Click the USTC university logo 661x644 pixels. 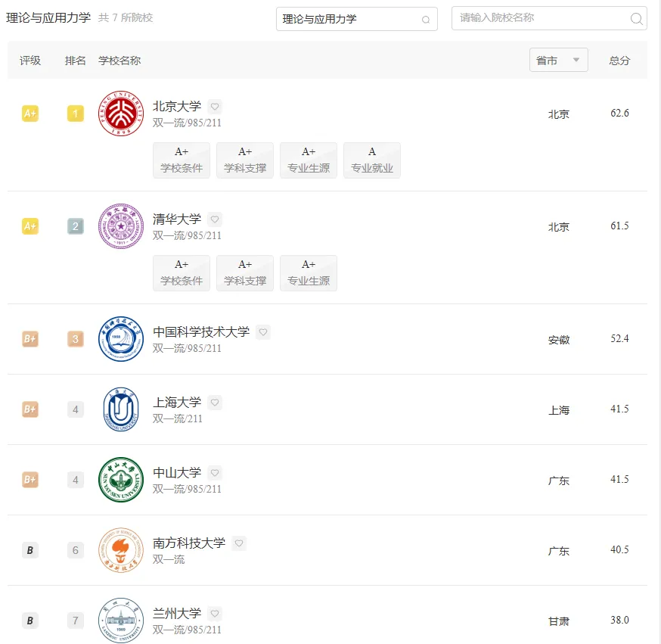point(120,339)
